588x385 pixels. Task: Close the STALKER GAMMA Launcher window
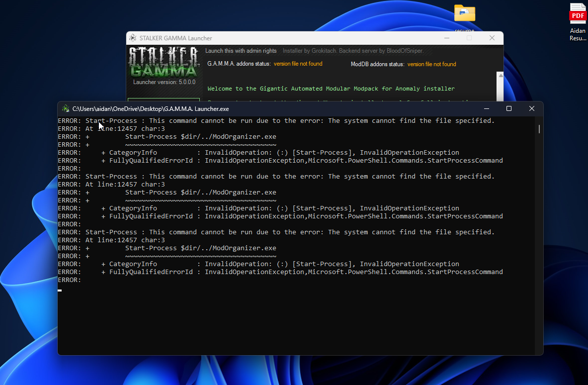[x=492, y=38]
